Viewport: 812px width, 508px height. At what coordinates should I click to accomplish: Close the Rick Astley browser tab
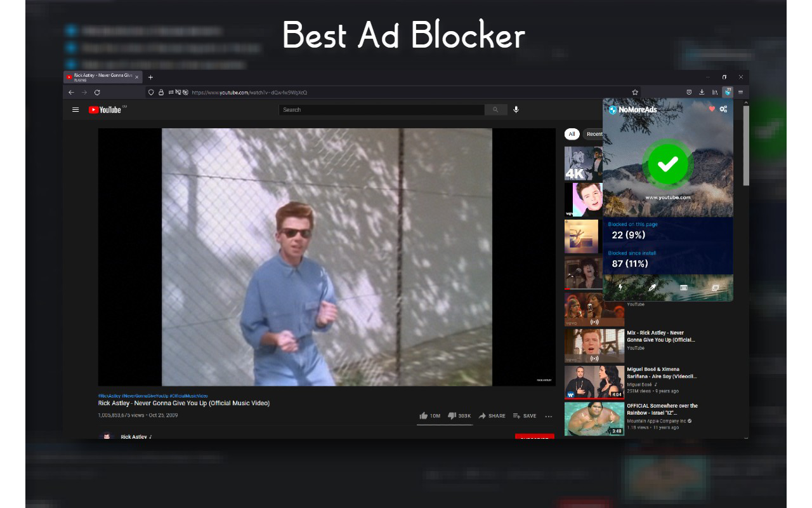[x=137, y=77]
